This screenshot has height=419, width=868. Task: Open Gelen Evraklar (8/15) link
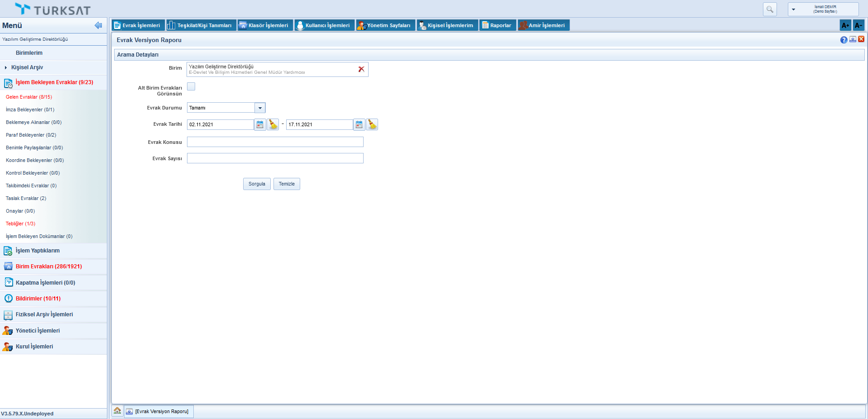pyautogui.click(x=29, y=97)
